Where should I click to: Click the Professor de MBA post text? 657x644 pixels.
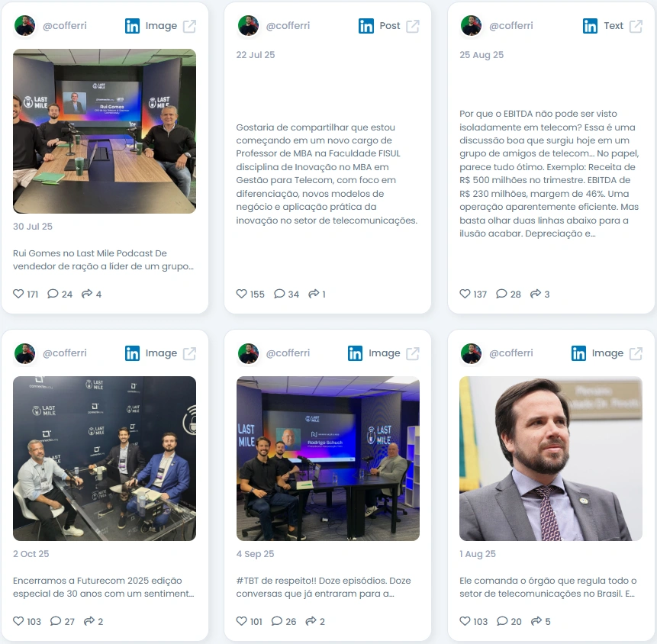(327, 173)
